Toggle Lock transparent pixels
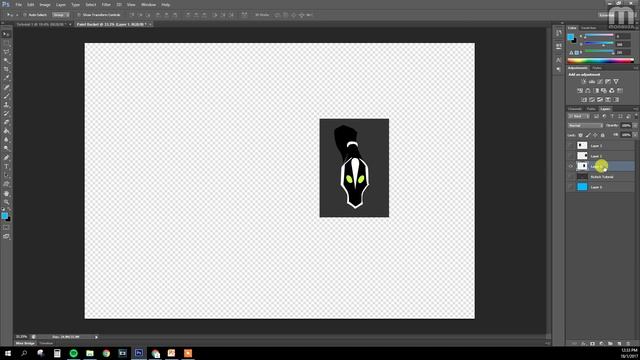The image size is (640, 360). (x=580, y=135)
